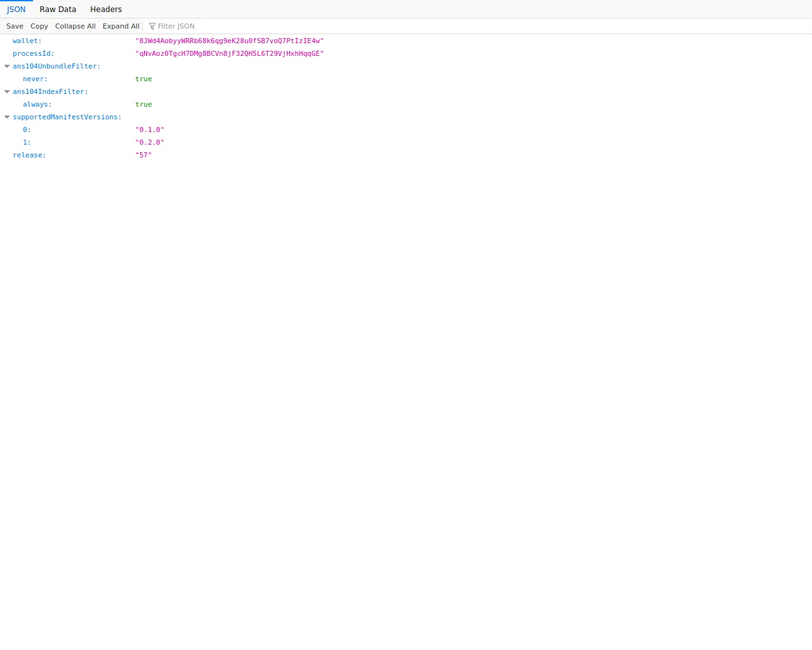
Task: Click the Filter JSON search field
Action: [190, 26]
